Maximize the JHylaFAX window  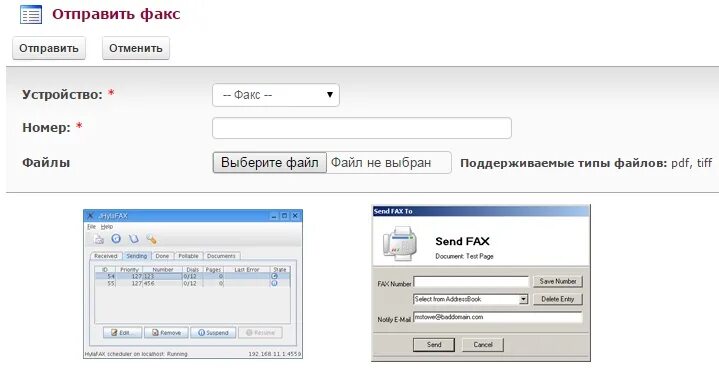click(x=284, y=216)
